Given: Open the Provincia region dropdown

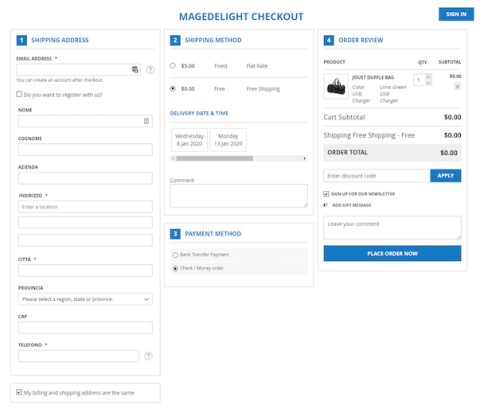Looking at the screenshot, I should [x=85, y=299].
